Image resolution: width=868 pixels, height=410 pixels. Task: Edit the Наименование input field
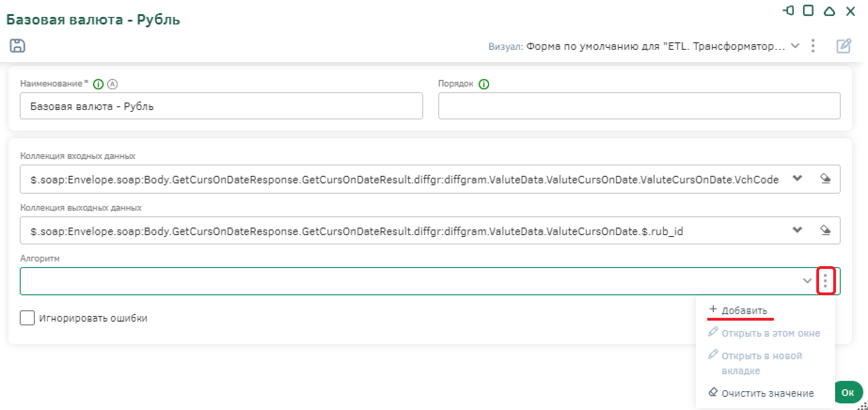click(221, 106)
